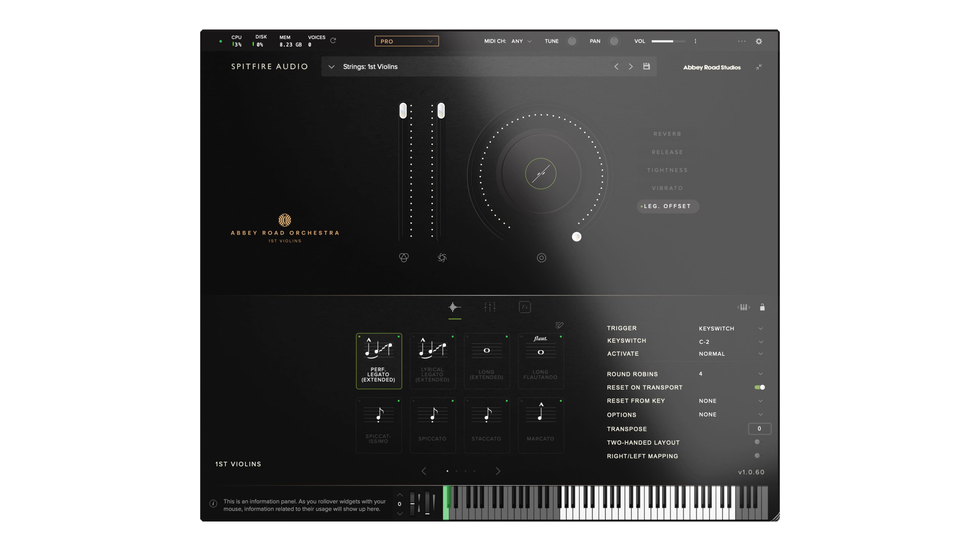
Task: Open the Mixer faders tab
Action: 490,307
